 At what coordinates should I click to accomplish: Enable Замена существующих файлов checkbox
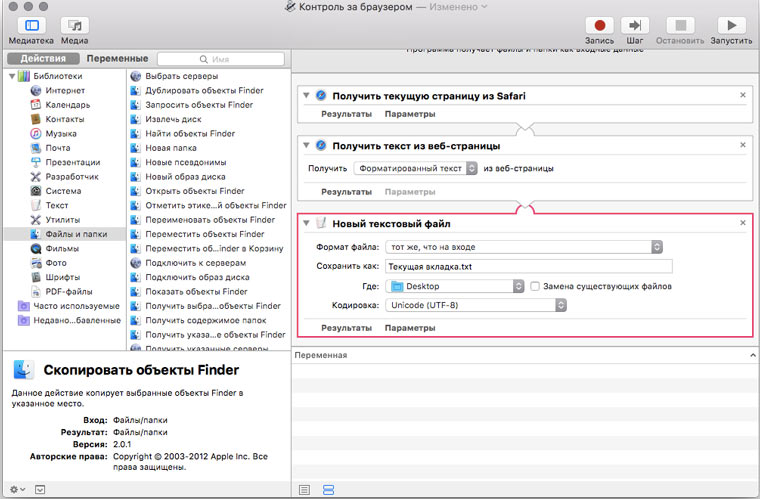point(535,286)
